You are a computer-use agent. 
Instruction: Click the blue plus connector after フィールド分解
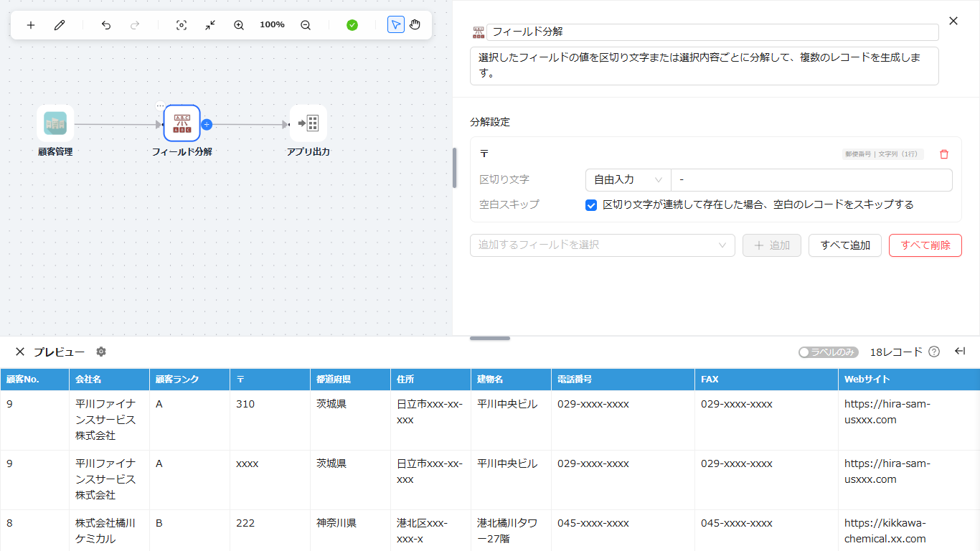(x=207, y=124)
